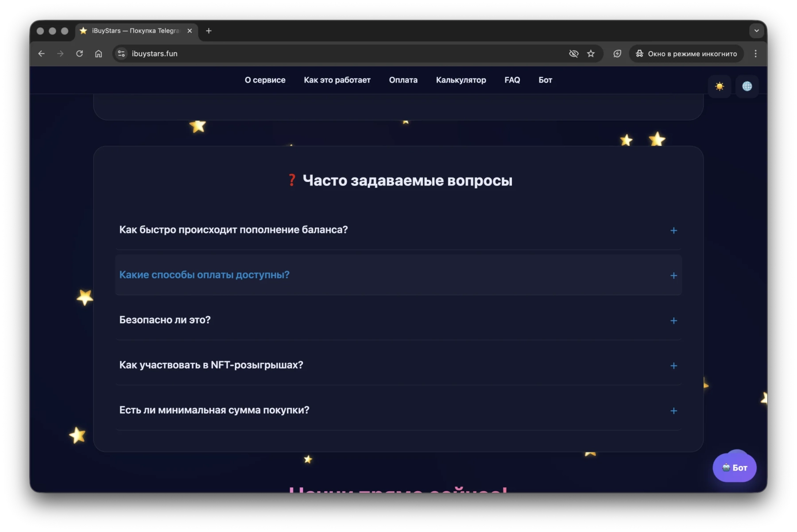Bookmark the page with the star icon
Image resolution: width=797 pixels, height=532 pixels.
tap(591, 54)
